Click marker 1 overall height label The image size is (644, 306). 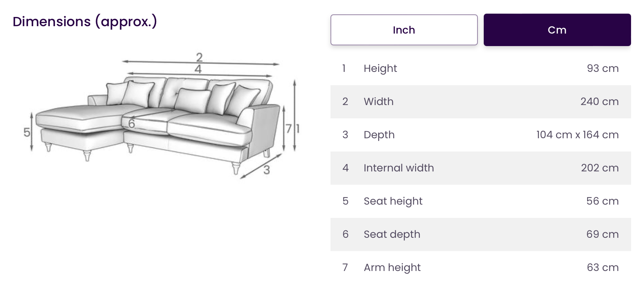pos(298,128)
